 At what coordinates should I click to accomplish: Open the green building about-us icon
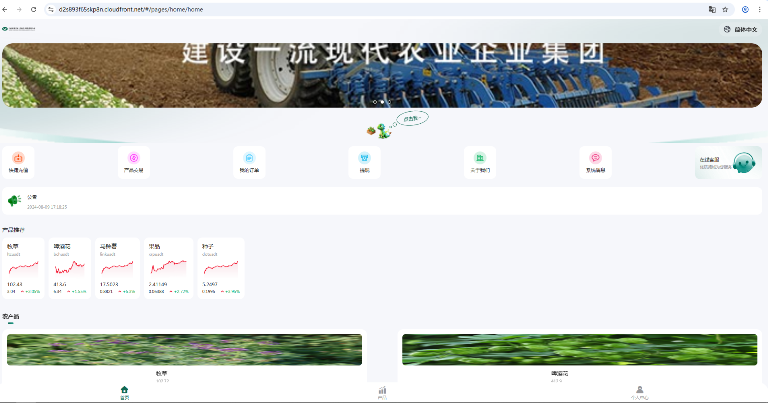pos(480,158)
